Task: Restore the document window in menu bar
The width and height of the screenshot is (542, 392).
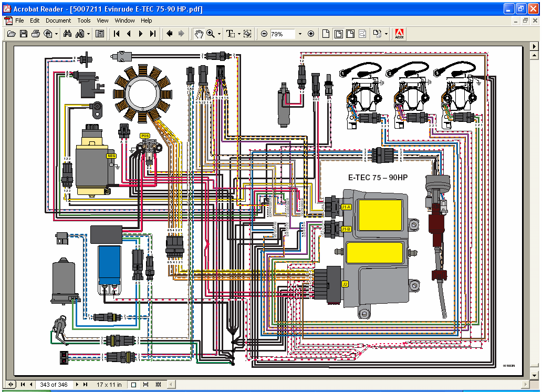Action: pyautogui.click(x=525, y=21)
